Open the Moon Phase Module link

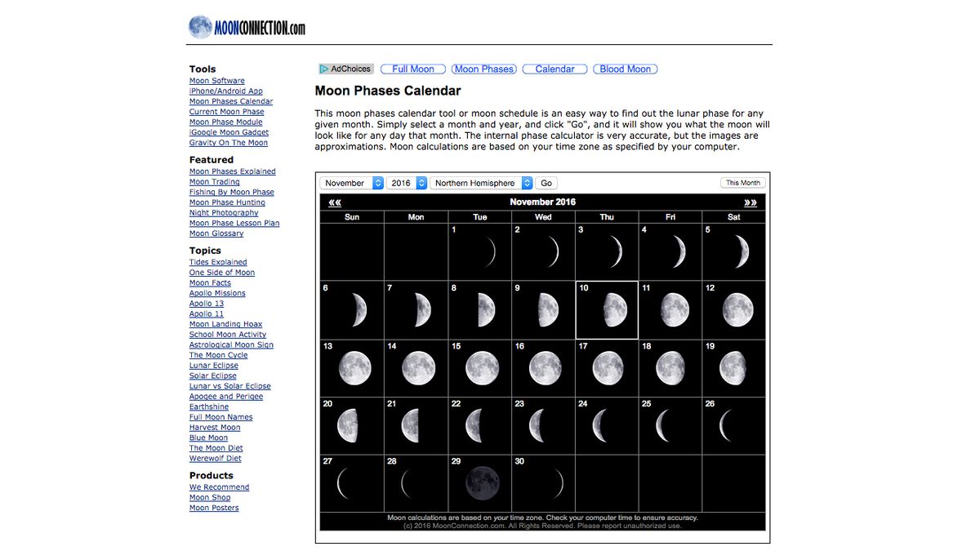pos(226,122)
